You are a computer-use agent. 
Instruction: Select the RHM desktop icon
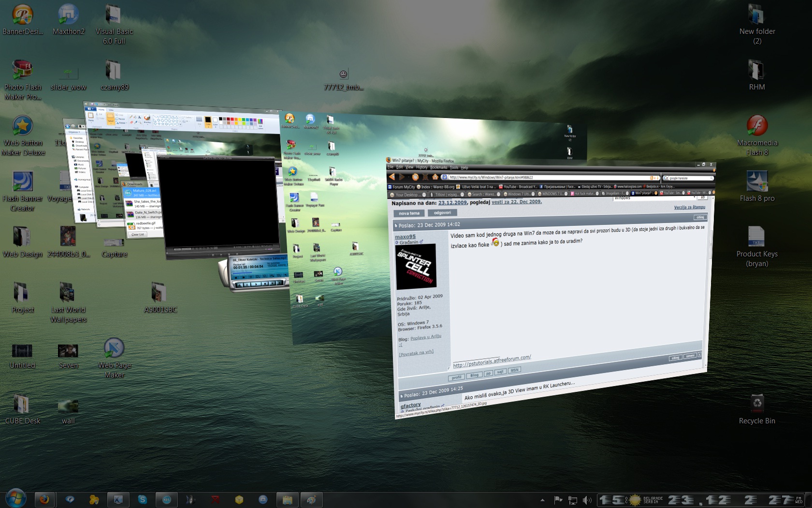point(757,75)
